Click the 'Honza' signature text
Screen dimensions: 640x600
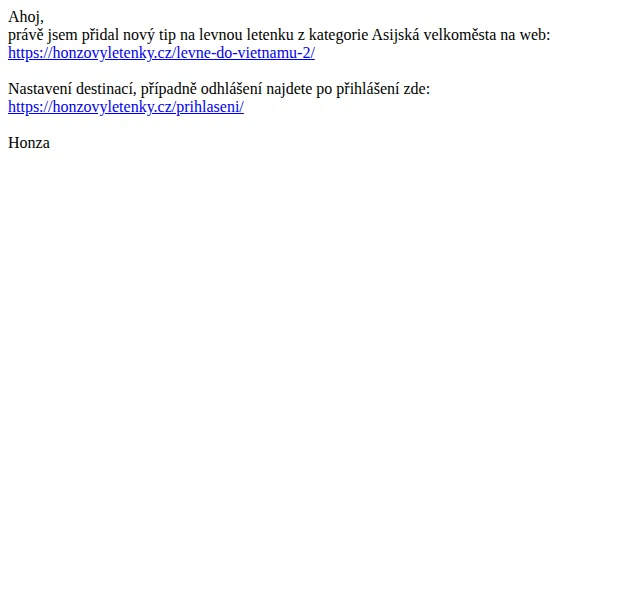tap(29, 143)
